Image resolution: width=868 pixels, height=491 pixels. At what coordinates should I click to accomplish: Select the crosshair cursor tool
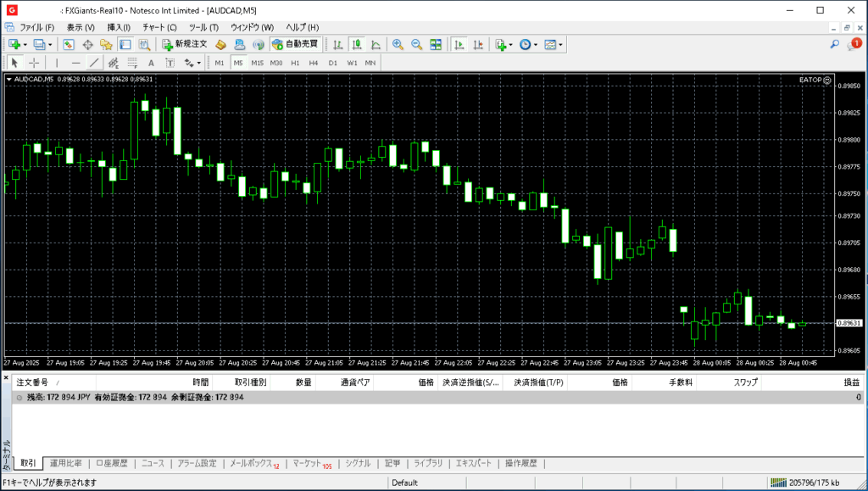point(34,63)
